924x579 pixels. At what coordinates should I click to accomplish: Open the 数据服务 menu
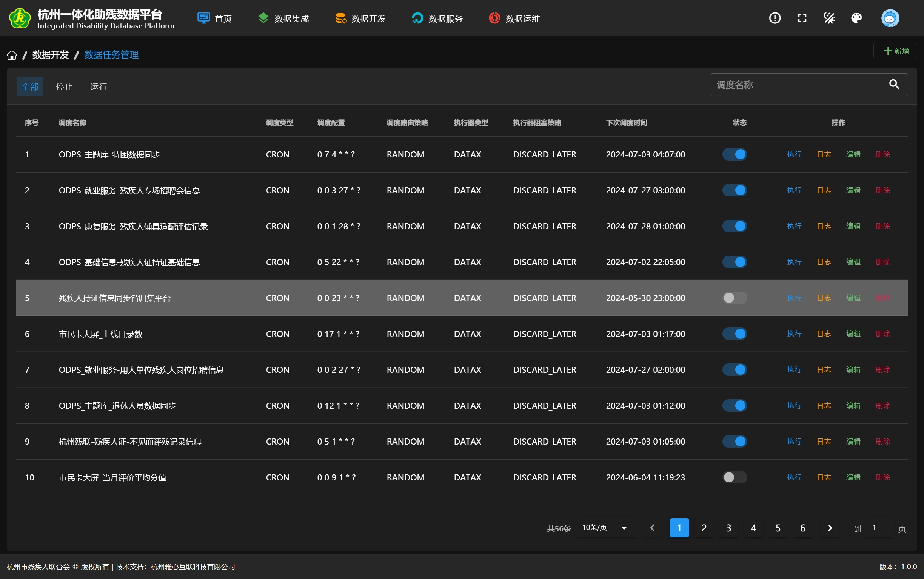coord(437,19)
